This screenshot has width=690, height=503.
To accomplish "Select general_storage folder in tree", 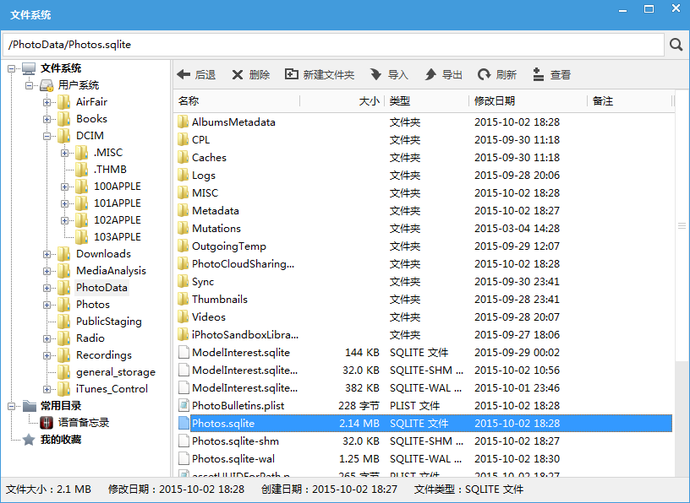I will click(116, 372).
